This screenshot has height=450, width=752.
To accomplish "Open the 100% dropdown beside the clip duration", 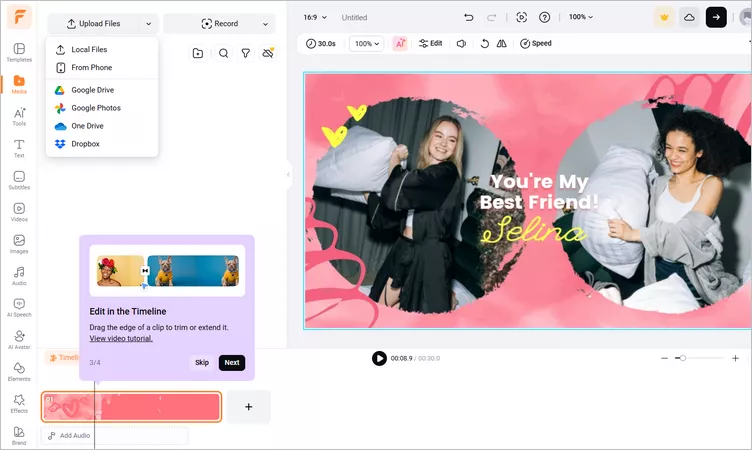I will point(366,44).
